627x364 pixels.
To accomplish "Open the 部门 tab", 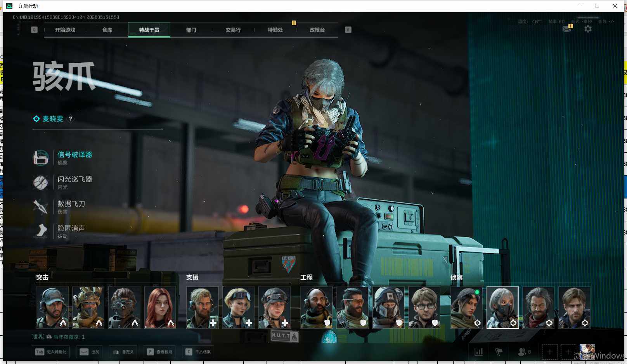I will pyautogui.click(x=191, y=30).
